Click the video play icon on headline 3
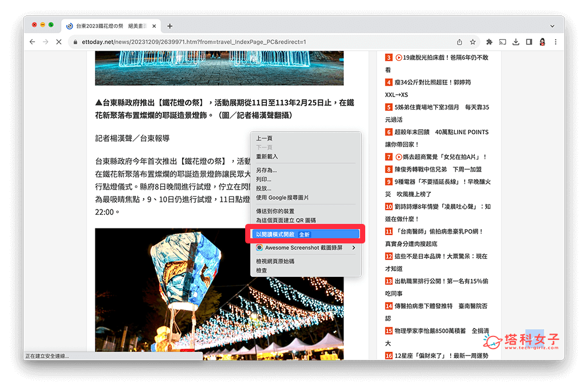The image size is (588, 391). click(399, 57)
